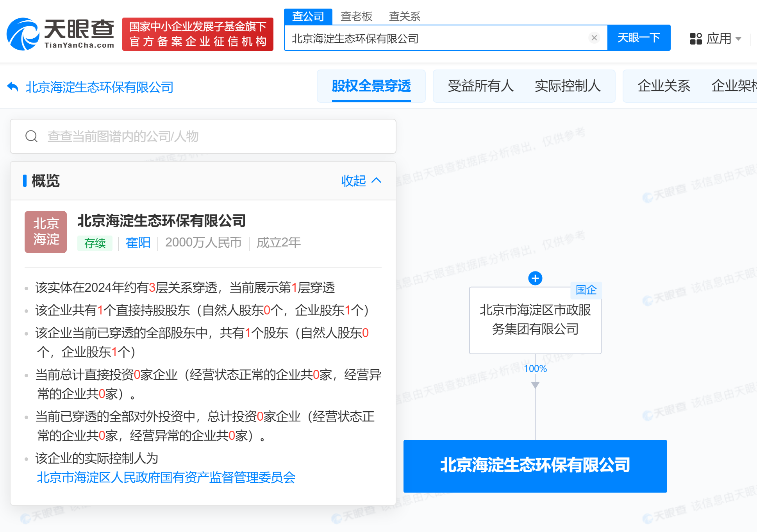Click magnifier icon in graph search
Viewport: 757px width, 532px height.
[31, 136]
